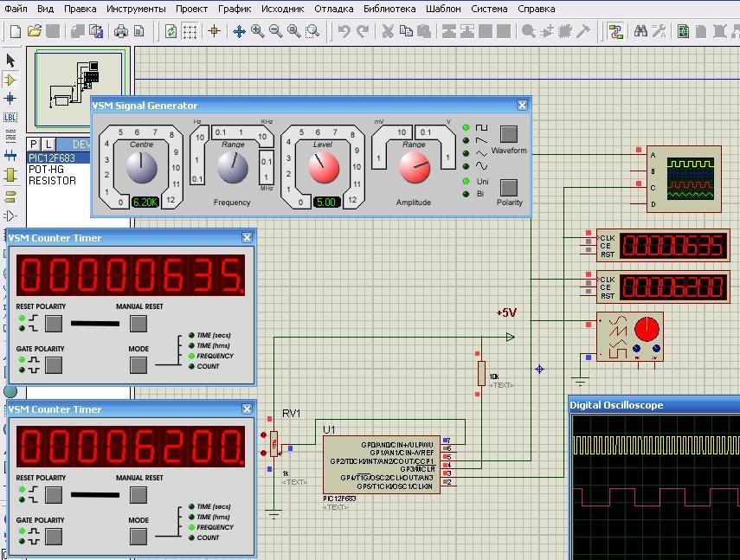Choose the component mode sidebar icon
Image resolution: width=740 pixels, height=560 pixels.
pyautogui.click(x=10, y=80)
